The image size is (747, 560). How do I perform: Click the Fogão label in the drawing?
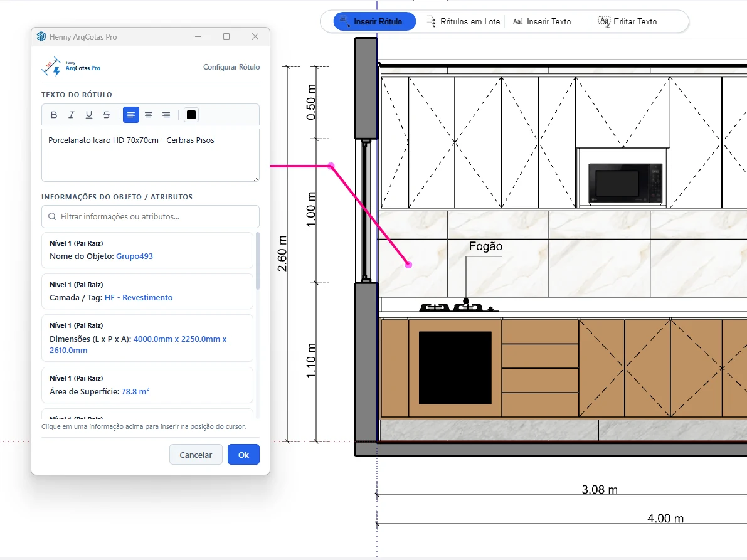[485, 246]
